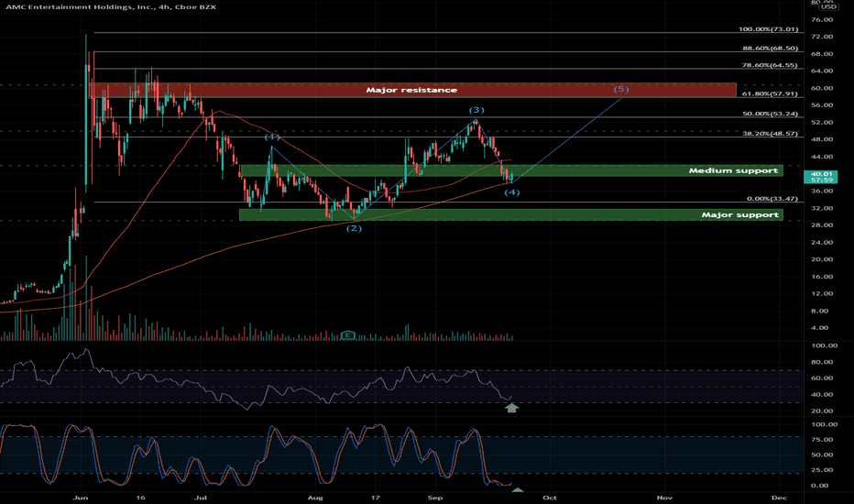
Task: Click the 28.00 price axis value
Action: (823, 225)
